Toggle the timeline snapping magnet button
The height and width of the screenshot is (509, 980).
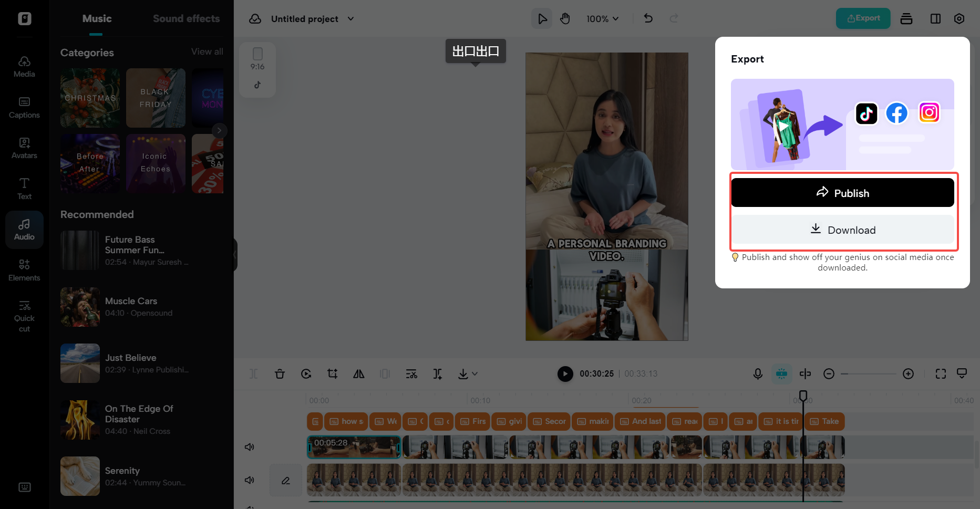pyautogui.click(x=781, y=374)
